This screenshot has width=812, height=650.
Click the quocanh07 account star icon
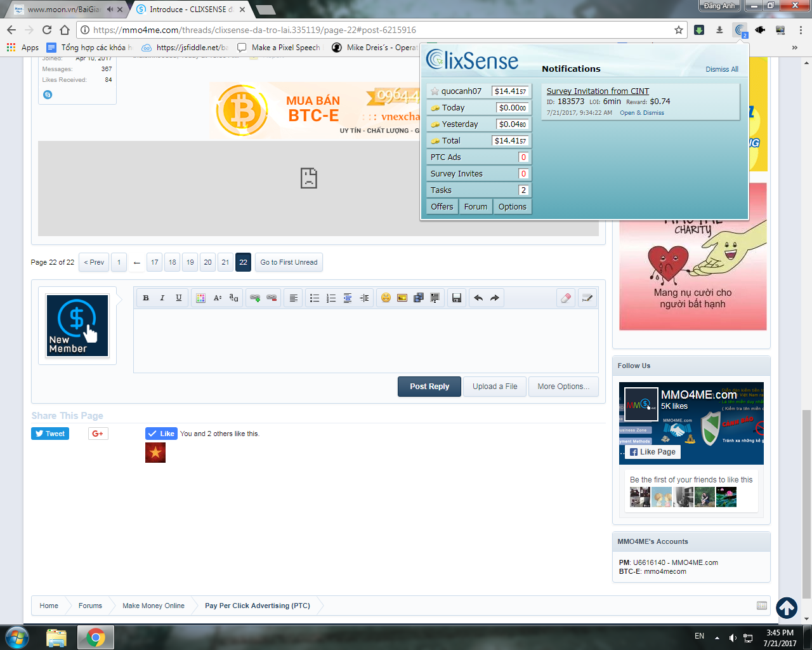[x=435, y=91]
